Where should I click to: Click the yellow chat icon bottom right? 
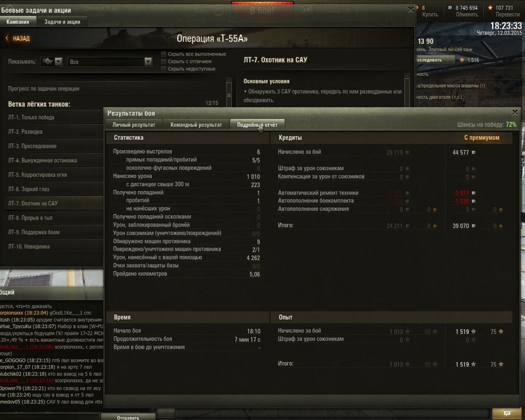507,413
